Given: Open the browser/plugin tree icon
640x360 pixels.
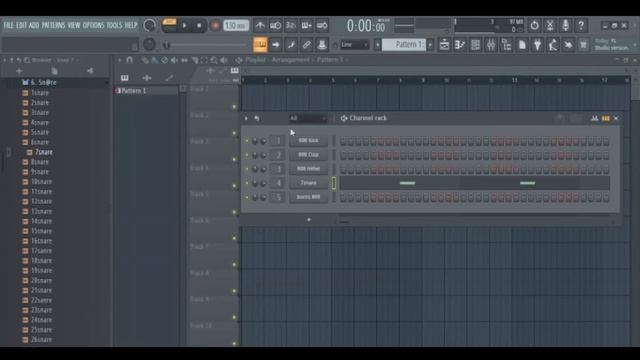Looking at the screenshot, I should (x=507, y=45).
